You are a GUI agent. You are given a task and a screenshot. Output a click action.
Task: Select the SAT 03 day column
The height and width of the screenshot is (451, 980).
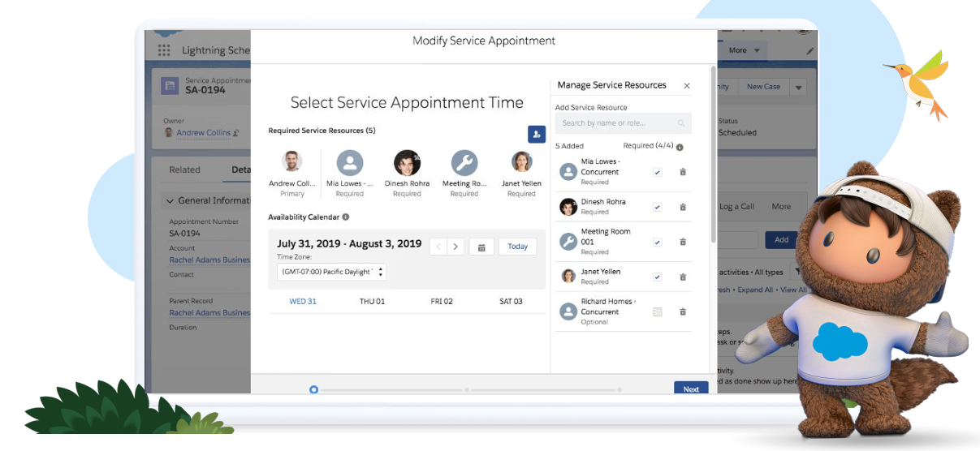pos(511,302)
